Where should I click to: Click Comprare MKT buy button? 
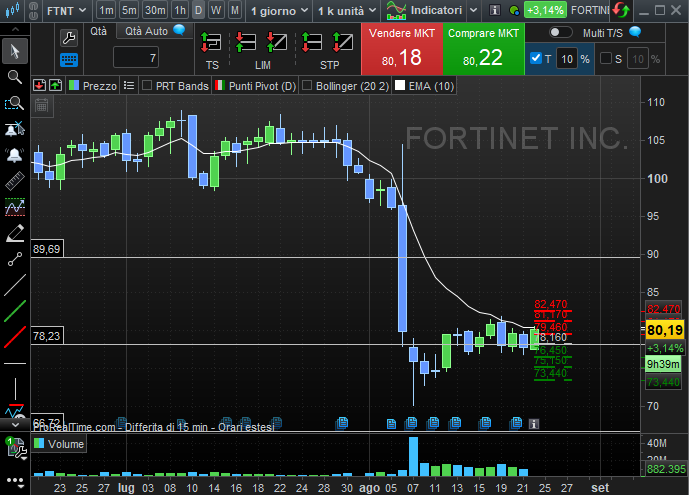(483, 49)
